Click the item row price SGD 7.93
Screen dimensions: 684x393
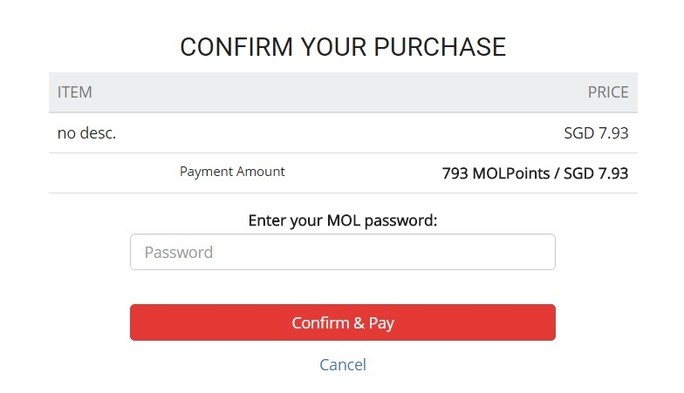pos(596,133)
